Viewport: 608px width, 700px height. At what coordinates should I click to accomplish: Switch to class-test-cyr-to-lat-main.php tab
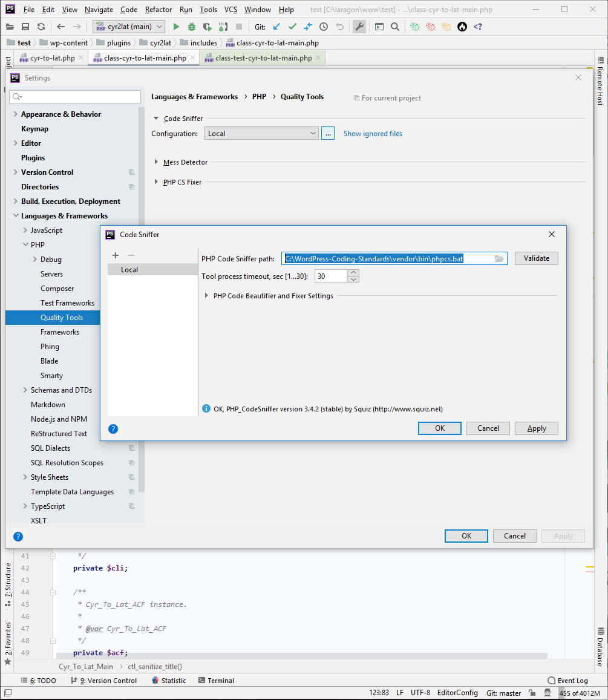pos(263,58)
